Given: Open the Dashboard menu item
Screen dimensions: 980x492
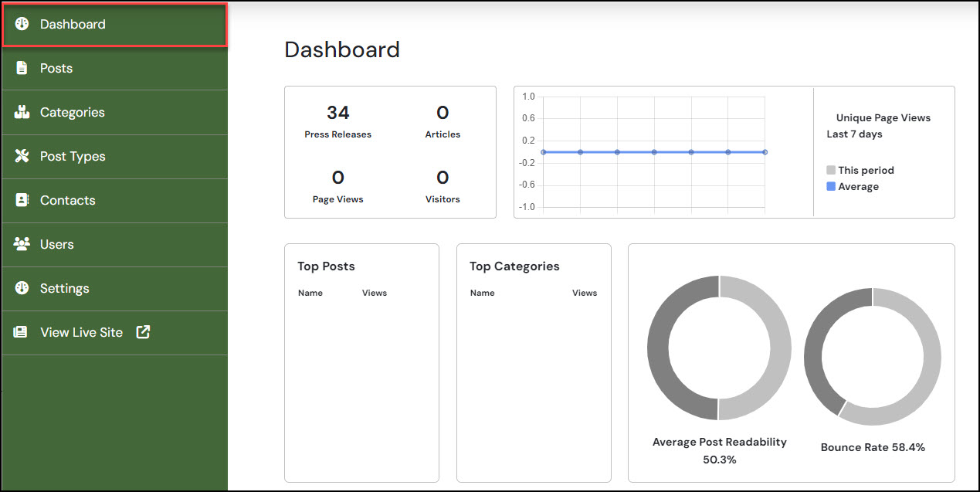Looking at the screenshot, I should pyautogui.click(x=114, y=25).
